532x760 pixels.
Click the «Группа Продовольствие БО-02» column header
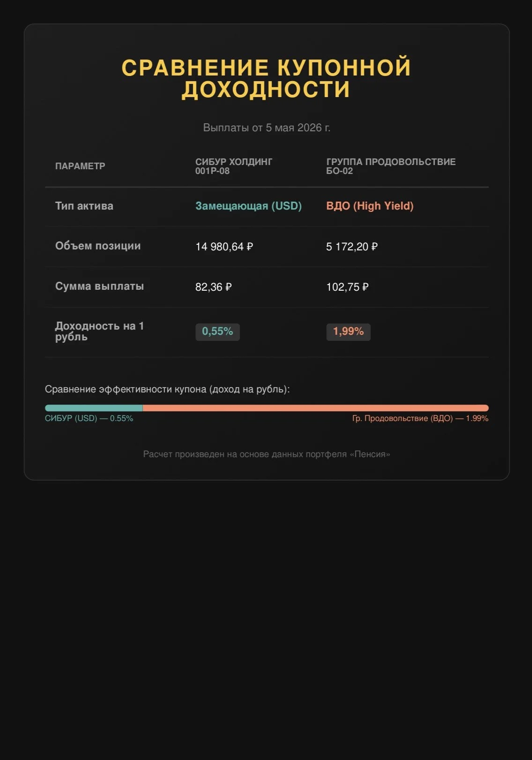click(x=391, y=166)
